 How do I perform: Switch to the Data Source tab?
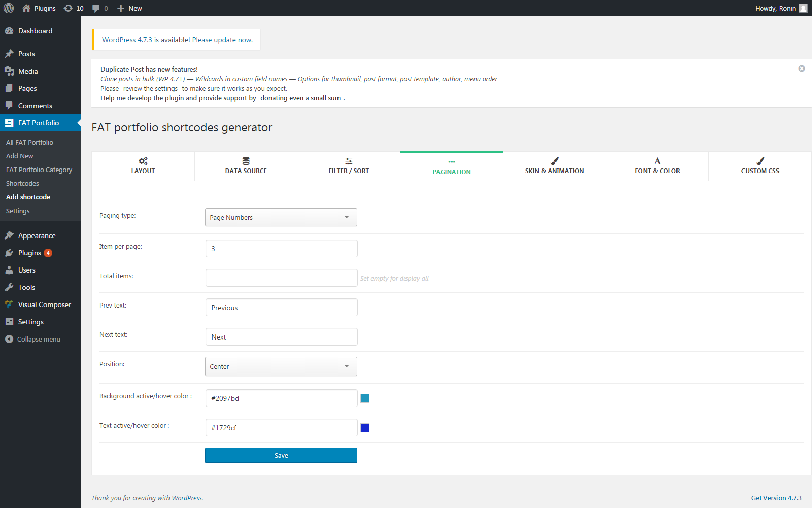246,166
